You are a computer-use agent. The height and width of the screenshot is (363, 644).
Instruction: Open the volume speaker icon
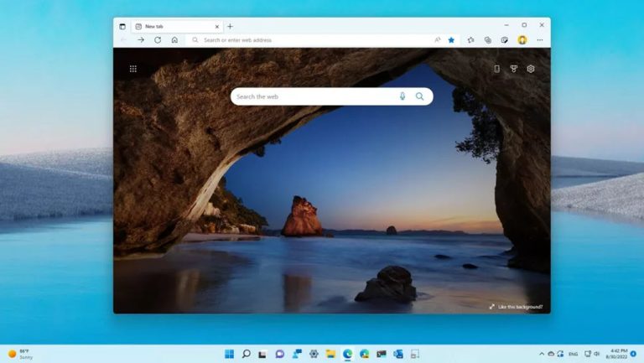coord(597,354)
